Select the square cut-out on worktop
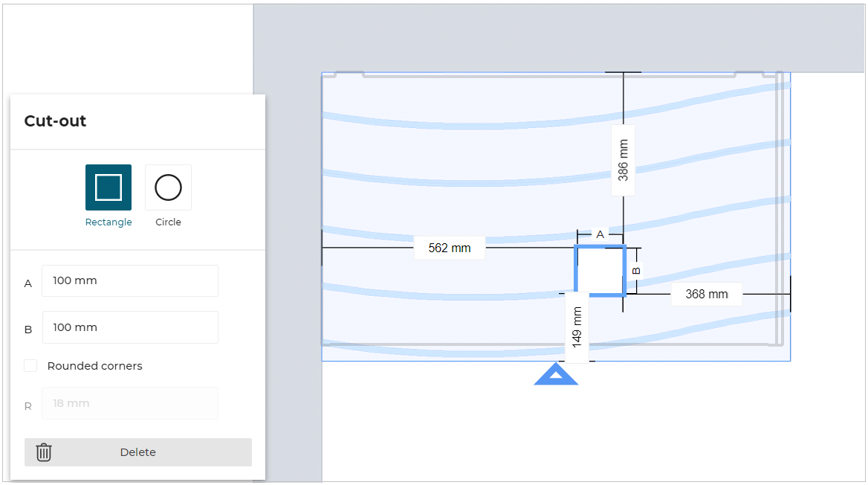This screenshot has height=485, width=868. (600, 270)
